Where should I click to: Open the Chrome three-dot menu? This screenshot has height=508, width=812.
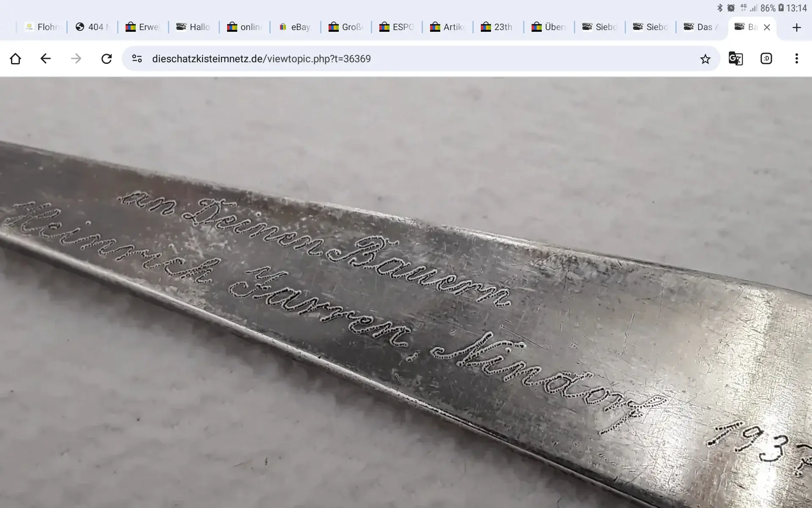click(x=797, y=58)
